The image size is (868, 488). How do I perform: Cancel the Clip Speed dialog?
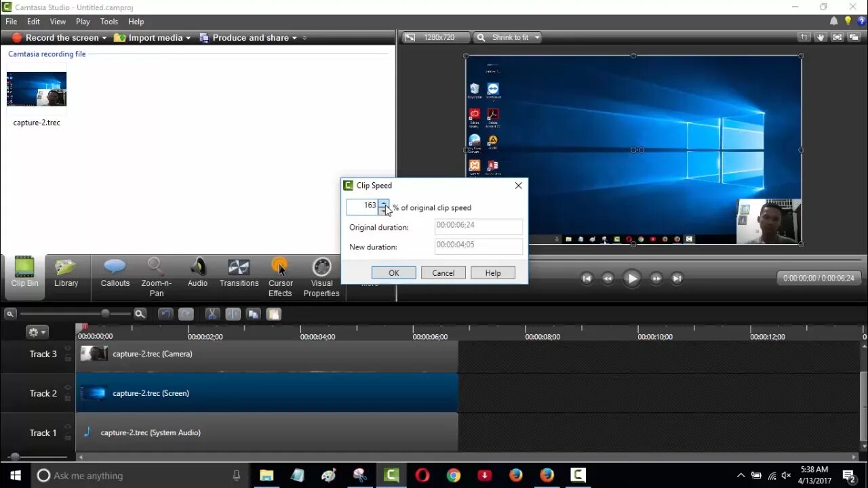[x=443, y=272]
